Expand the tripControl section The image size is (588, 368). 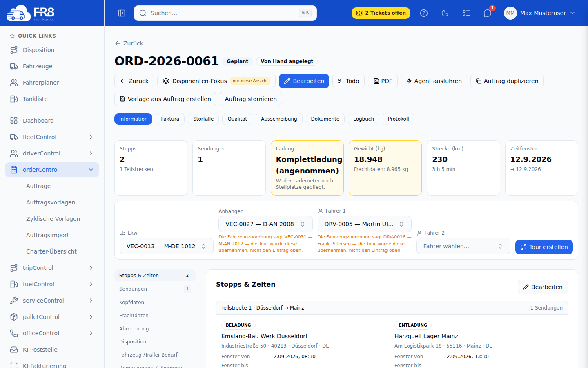52,268
